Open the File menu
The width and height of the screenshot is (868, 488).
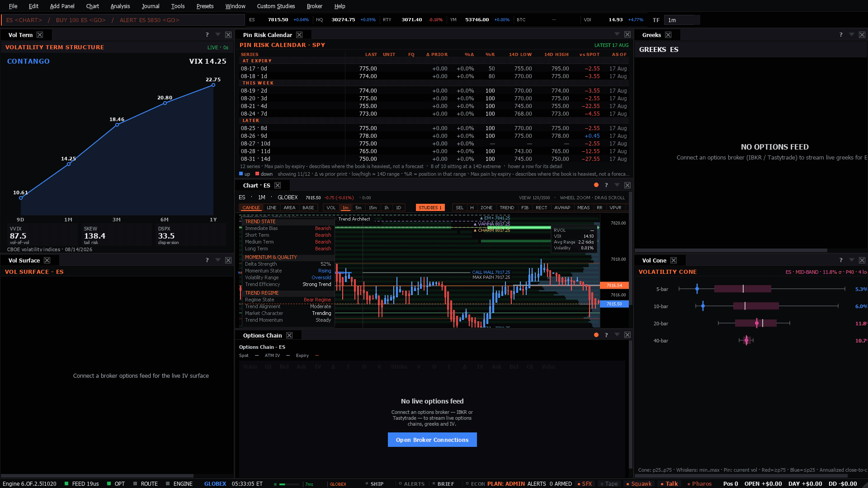[13, 6]
